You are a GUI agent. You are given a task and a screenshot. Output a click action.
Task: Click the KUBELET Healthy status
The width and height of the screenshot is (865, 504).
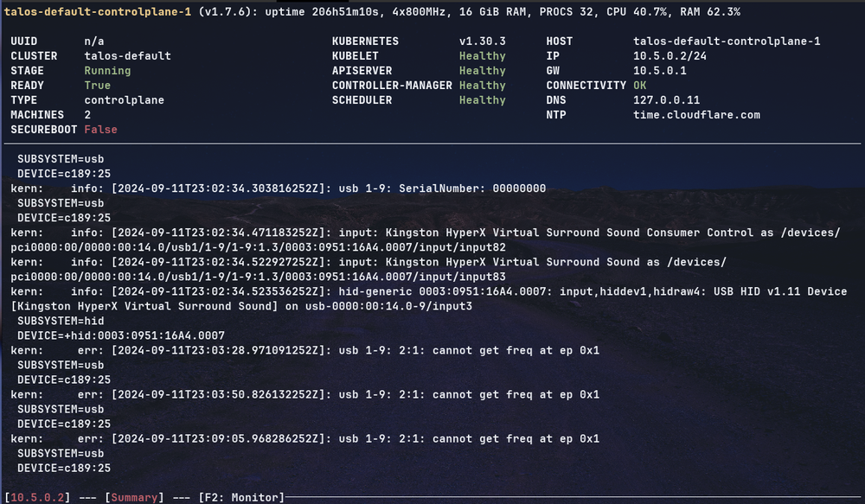(482, 56)
